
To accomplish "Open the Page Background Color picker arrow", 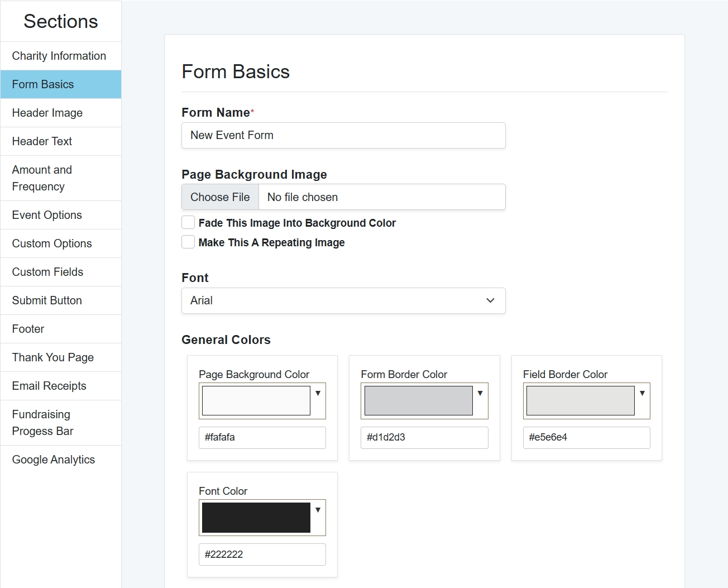I will point(318,394).
